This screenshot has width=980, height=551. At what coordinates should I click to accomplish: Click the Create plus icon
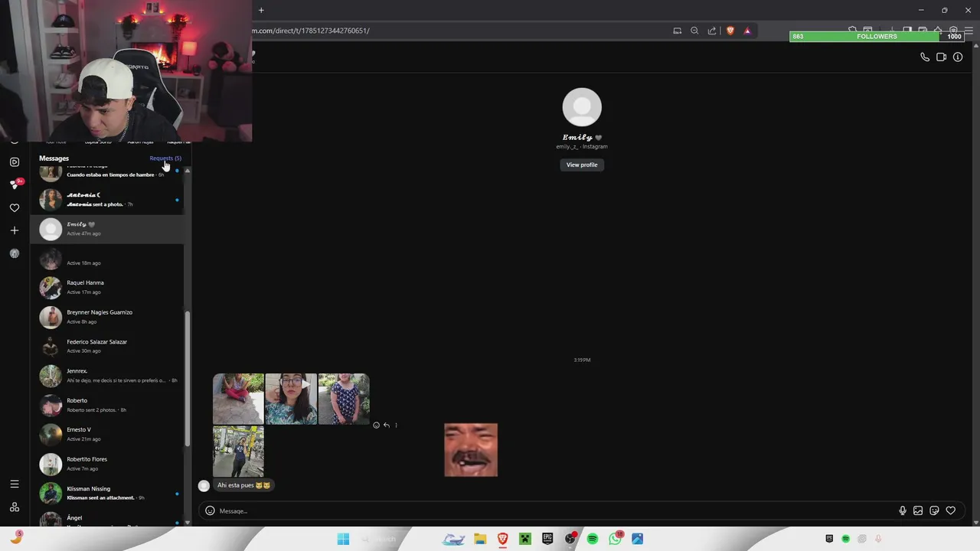pyautogui.click(x=15, y=230)
